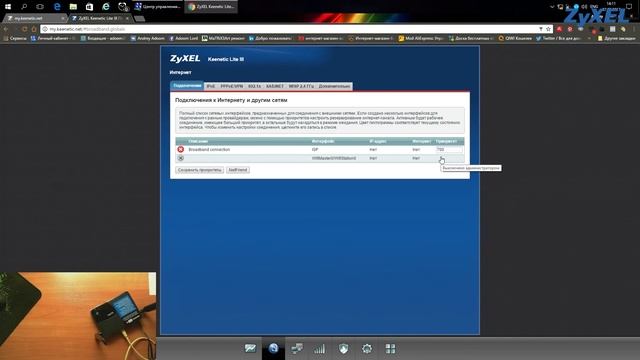Reload the my.keenetic.net page
The height and width of the screenshot is (360, 640).
[x=24, y=29]
